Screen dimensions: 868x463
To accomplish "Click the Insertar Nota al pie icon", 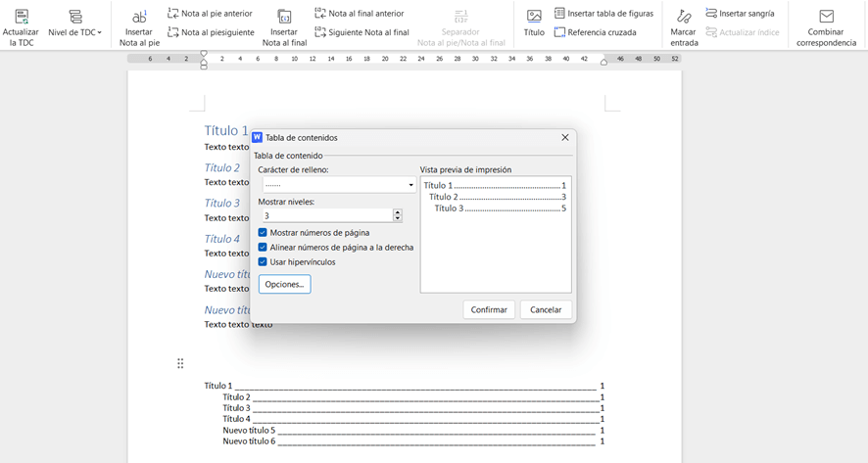I will (139, 17).
